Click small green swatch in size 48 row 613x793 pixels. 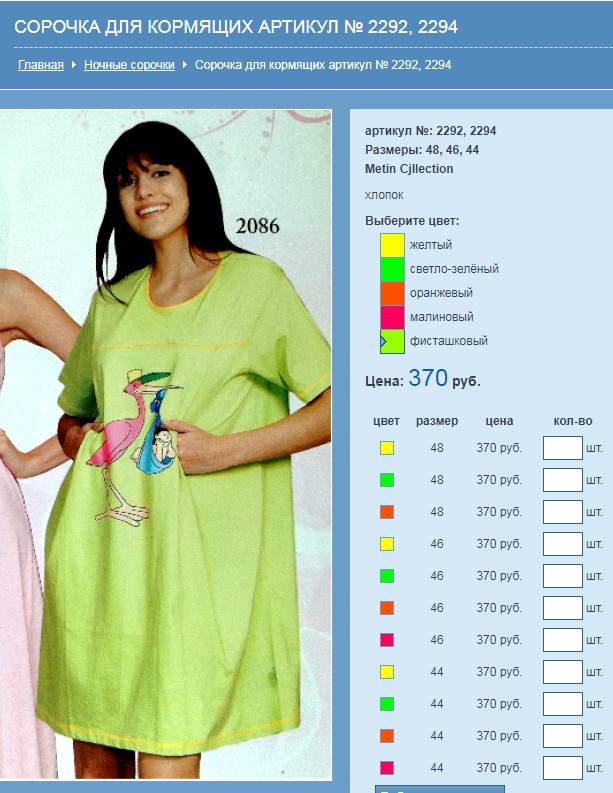pos(387,480)
